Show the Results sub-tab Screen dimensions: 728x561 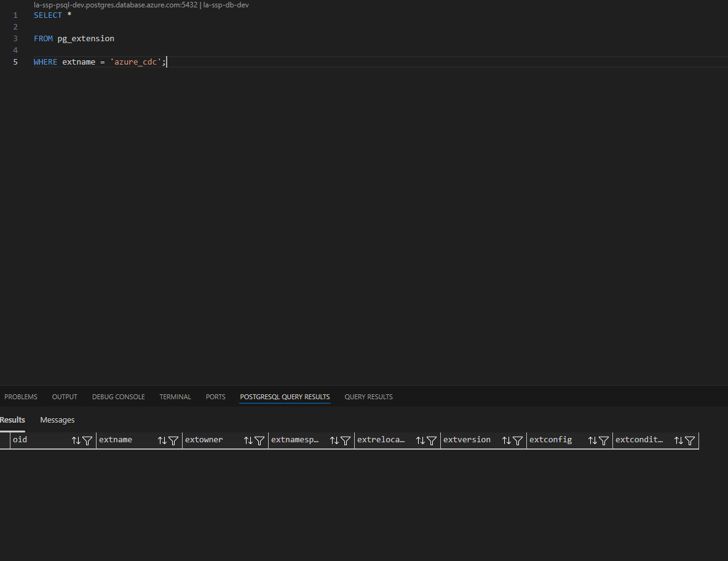12,420
